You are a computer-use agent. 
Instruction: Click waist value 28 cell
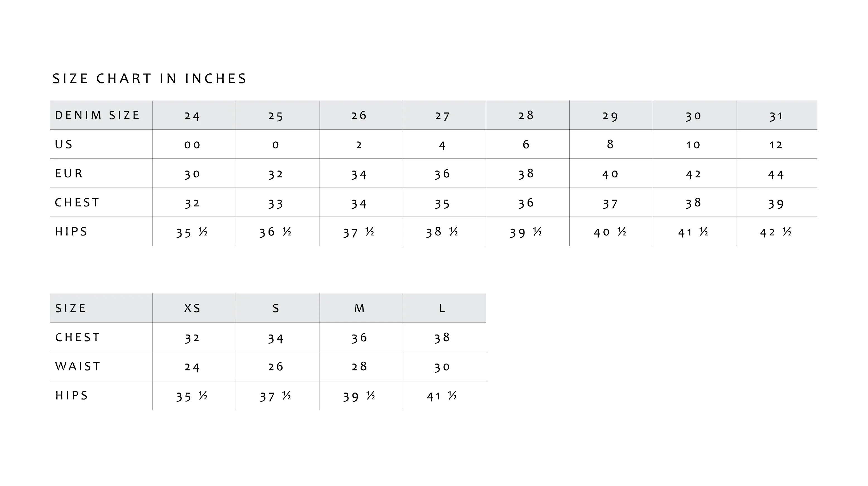pyautogui.click(x=361, y=367)
